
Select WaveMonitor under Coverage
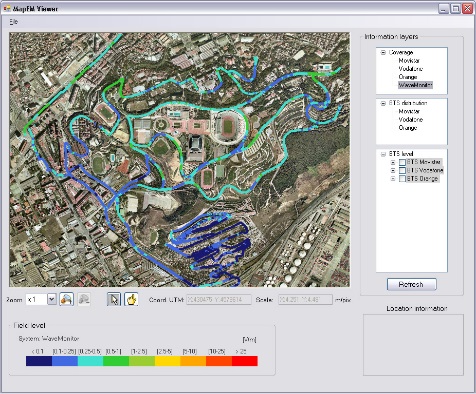point(415,85)
